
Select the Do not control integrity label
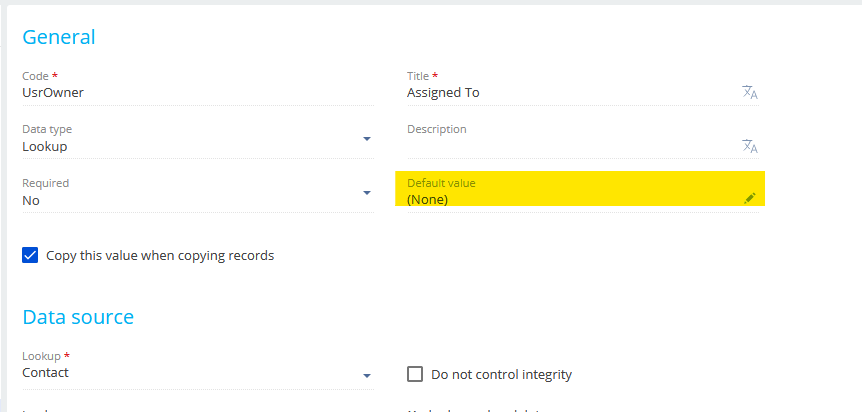click(501, 375)
